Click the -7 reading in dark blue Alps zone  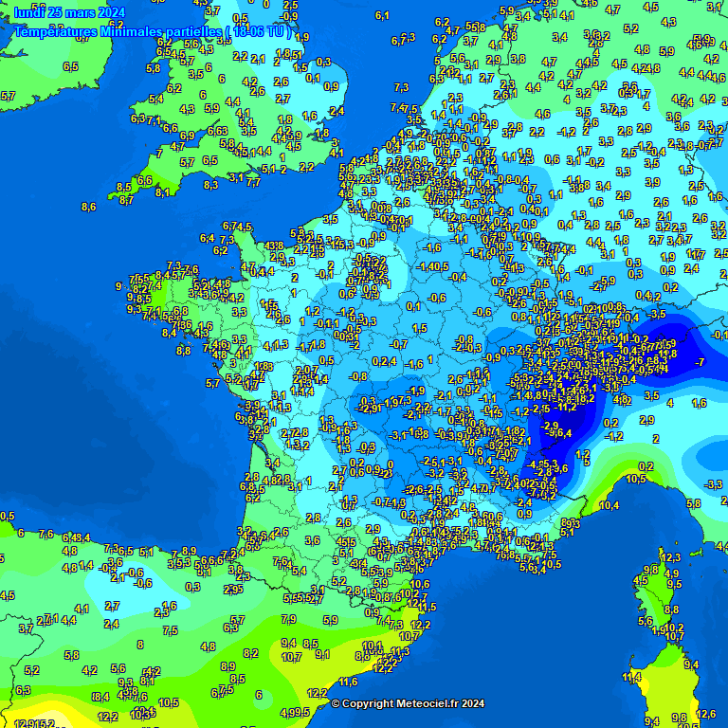(x=700, y=362)
